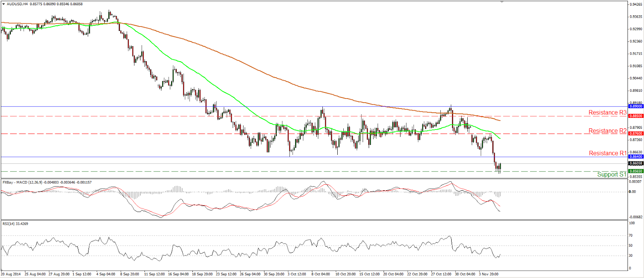Click the 8 Sep 20:00 time label

pos(130,274)
